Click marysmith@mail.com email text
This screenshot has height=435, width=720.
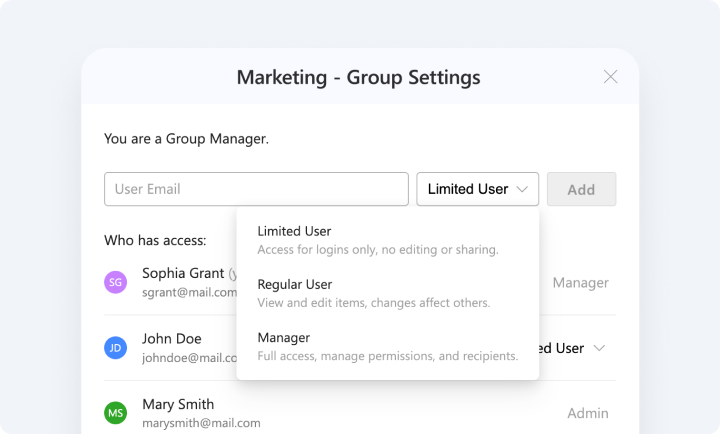tap(201, 423)
